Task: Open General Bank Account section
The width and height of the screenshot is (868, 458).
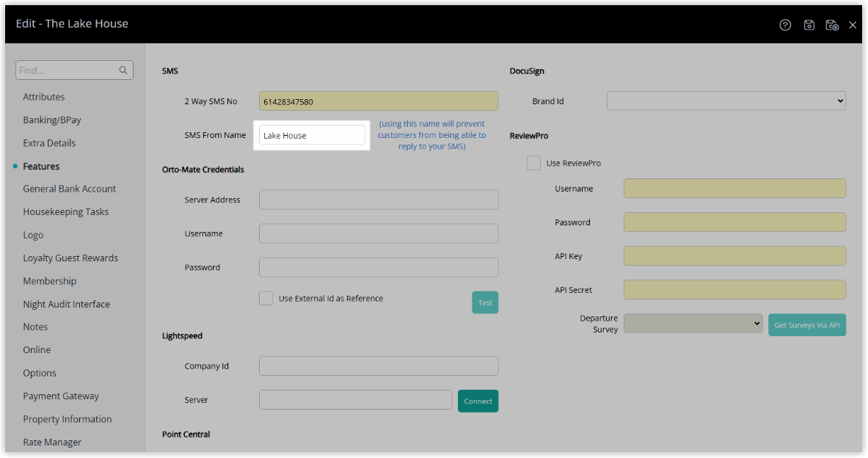Action: [x=69, y=189]
